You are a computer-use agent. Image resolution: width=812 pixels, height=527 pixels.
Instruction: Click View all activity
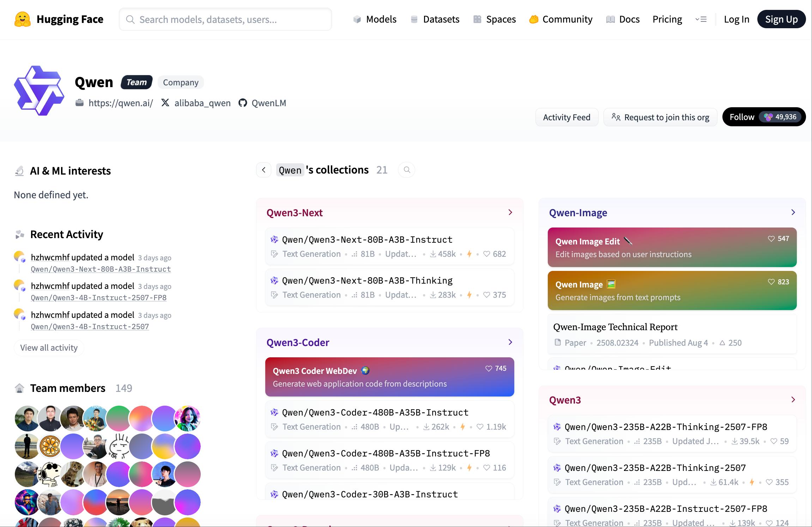click(x=49, y=348)
